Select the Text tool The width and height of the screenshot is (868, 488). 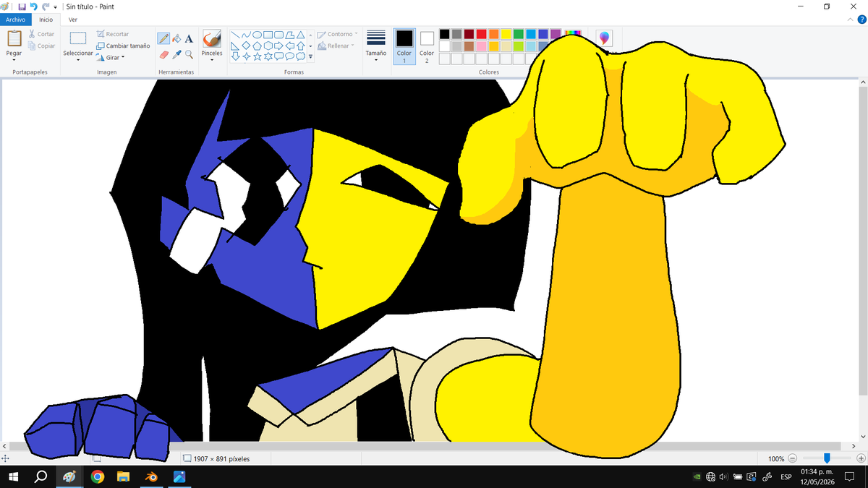[x=189, y=38]
